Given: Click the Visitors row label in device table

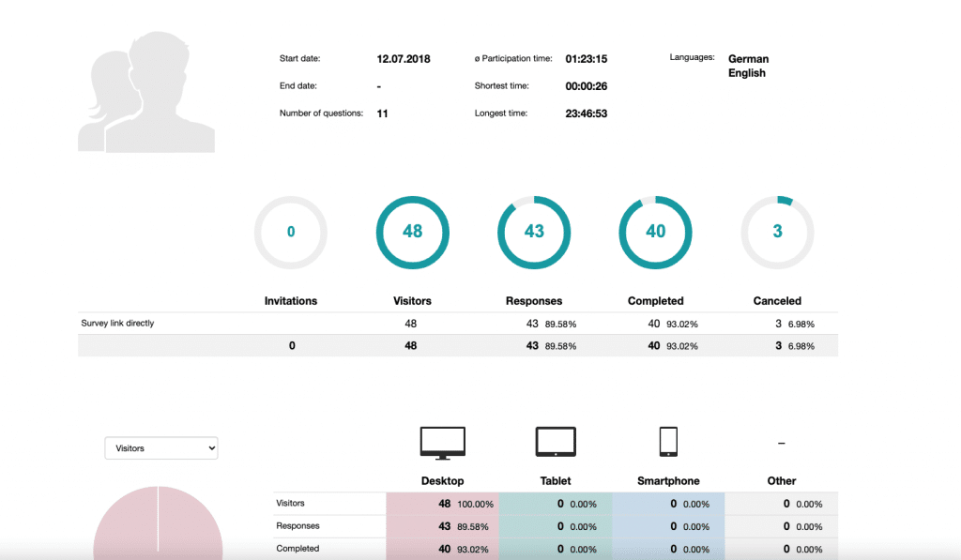Looking at the screenshot, I should pyautogui.click(x=290, y=503).
